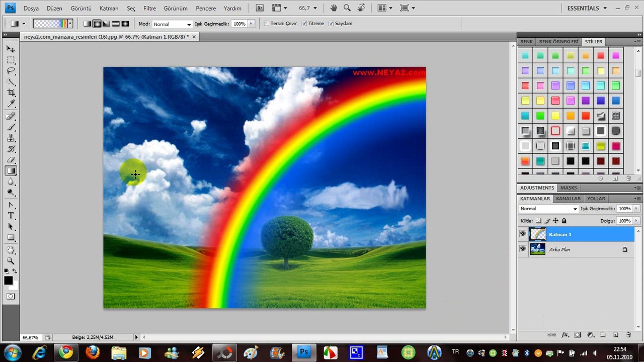The height and width of the screenshot is (362, 644).
Task: Select the Eyedropper tool
Action: click(11, 104)
